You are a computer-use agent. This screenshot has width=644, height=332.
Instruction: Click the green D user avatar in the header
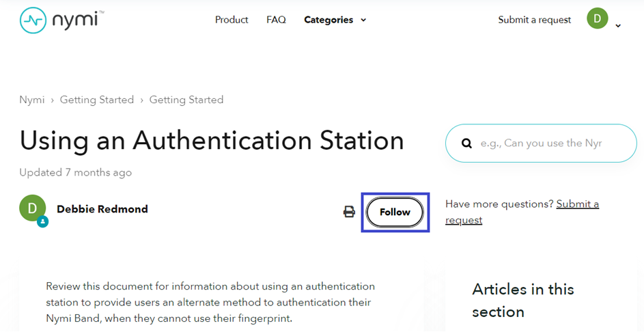point(597,18)
